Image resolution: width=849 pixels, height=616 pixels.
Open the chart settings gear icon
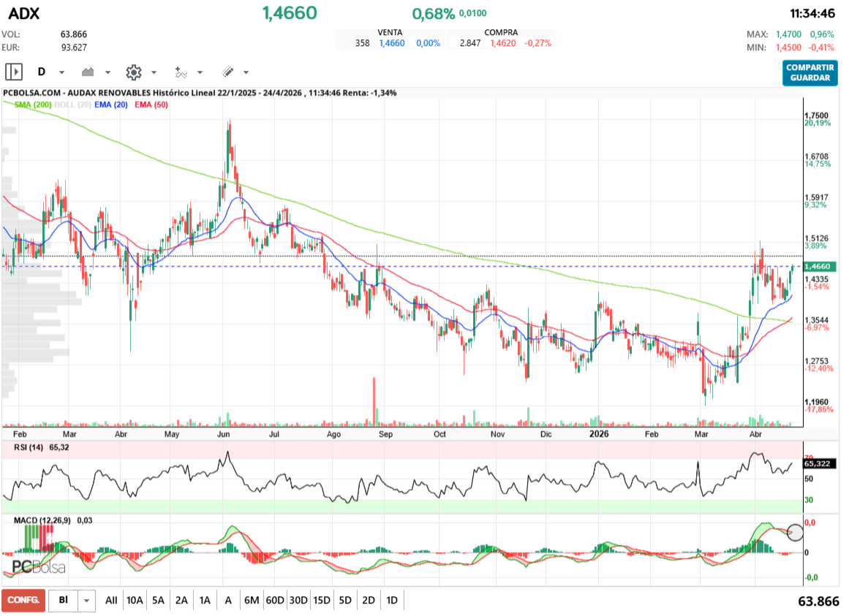pos(133,72)
